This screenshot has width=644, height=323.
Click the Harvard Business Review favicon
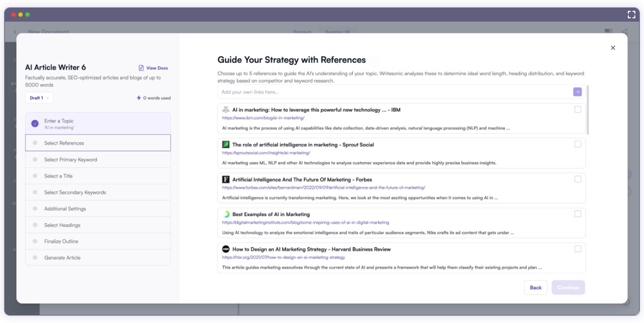226,249
